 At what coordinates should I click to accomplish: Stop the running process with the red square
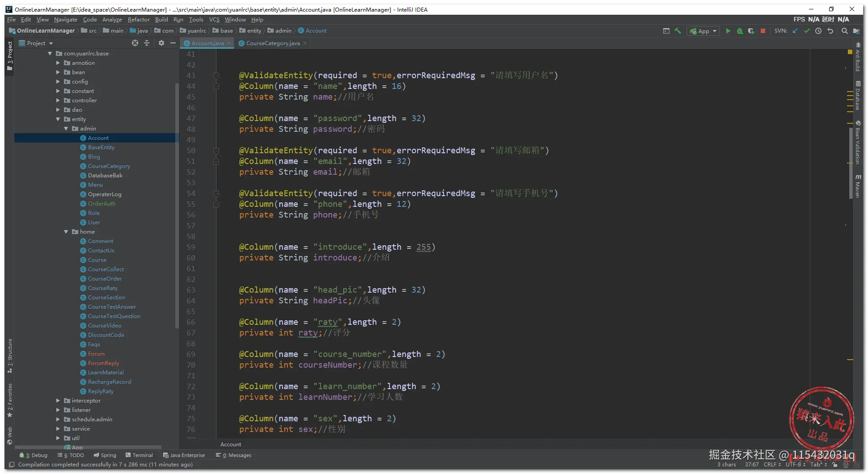763,31
